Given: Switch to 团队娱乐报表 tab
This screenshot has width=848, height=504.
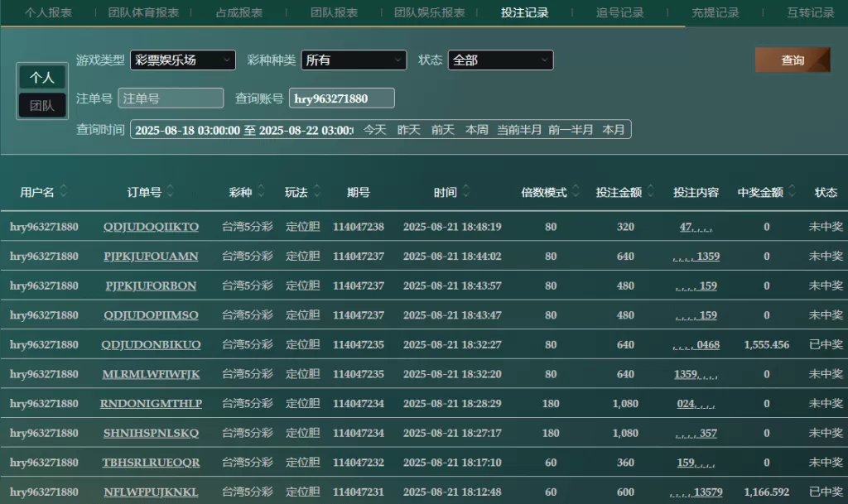Looking at the screenshot, I should (430, 12).
